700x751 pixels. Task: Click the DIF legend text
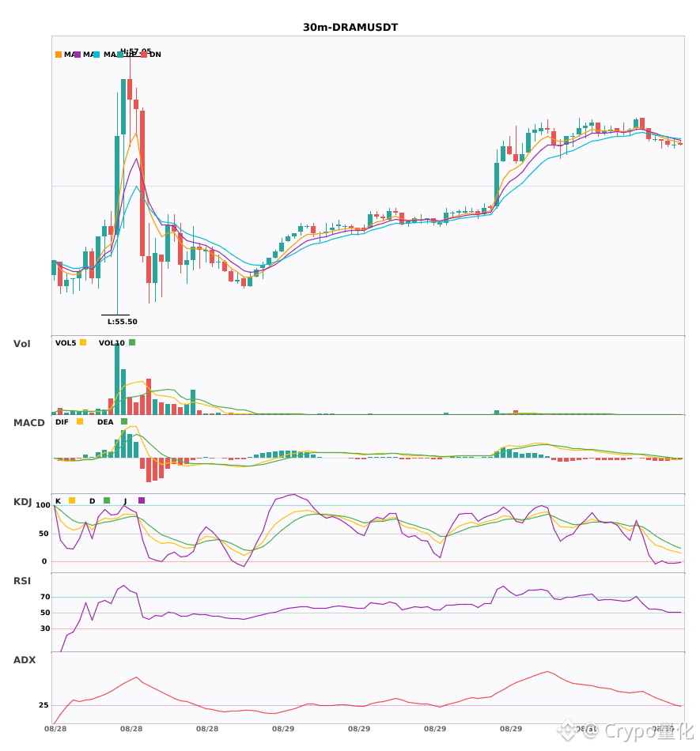click(x=62, y=422)
